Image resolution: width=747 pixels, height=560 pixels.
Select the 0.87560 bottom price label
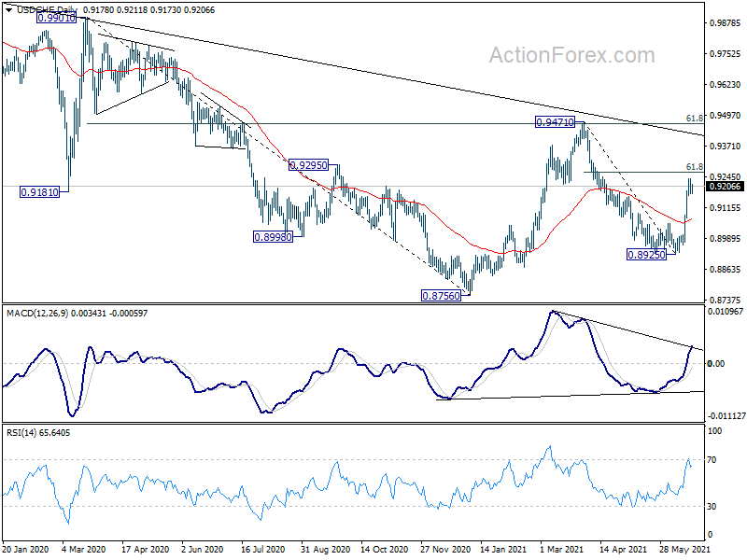442,296
